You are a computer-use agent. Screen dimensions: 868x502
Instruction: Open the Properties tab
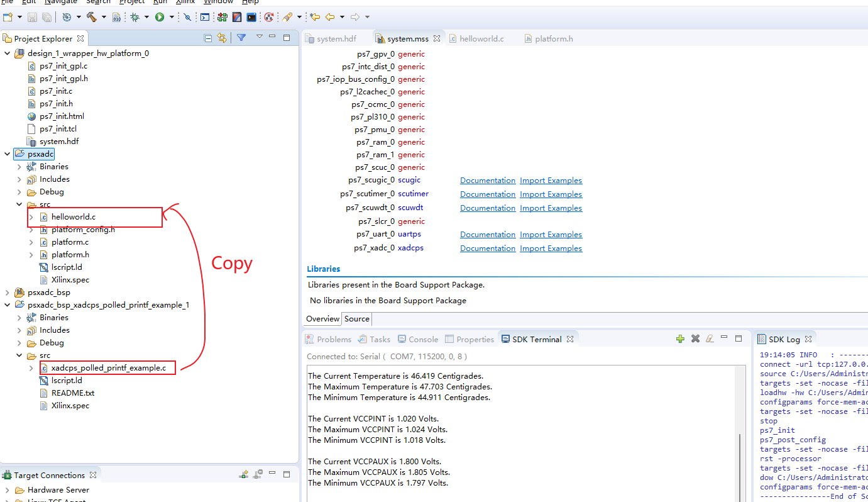[x=470, y=339]
